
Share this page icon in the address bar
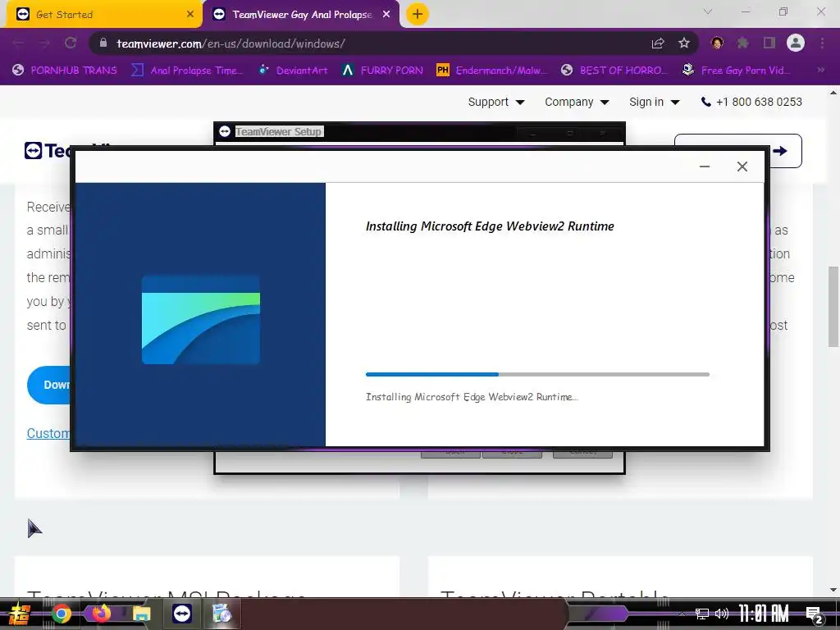658,43
